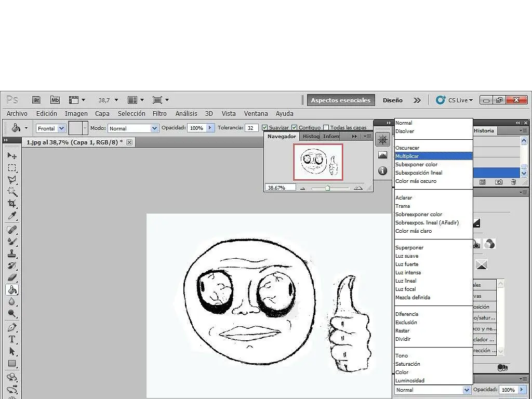Image resolution: width=532 pixels, height=399 pixels.
Task: Click the Tolerancia value field
Action: [251, 128]
